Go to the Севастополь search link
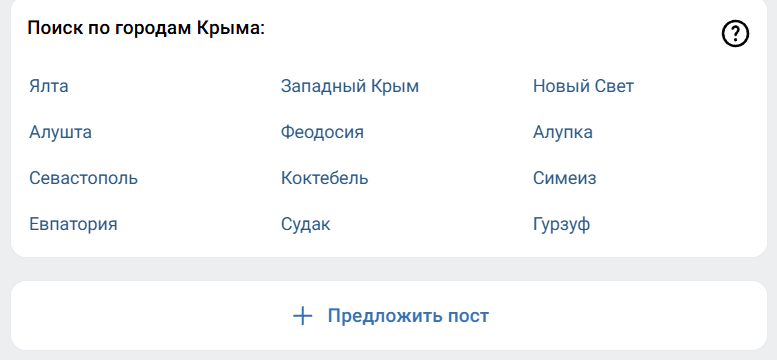777x360 pixels. click(x=83, y=178)
